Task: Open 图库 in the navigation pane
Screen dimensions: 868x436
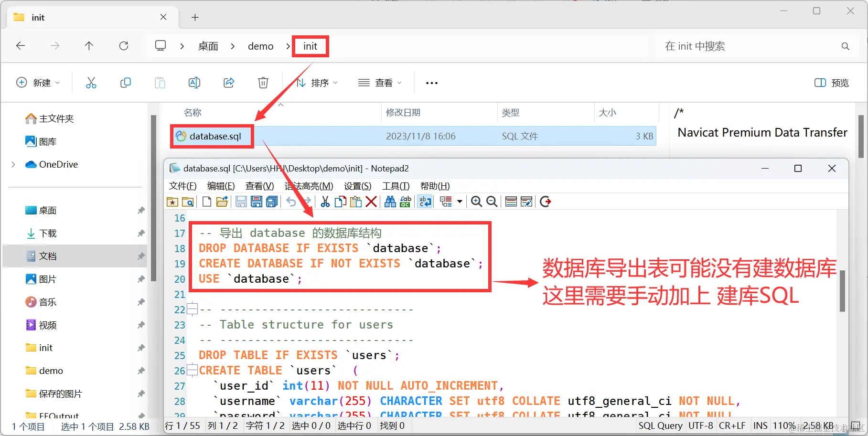Action: coord(41,141)
